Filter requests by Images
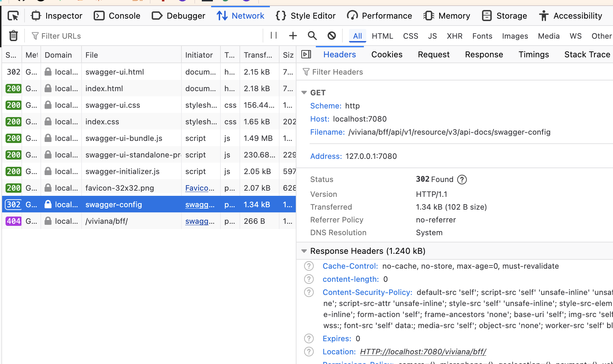Image resolution: width=613 pixels, height=364 pixels. pos(515,36)
